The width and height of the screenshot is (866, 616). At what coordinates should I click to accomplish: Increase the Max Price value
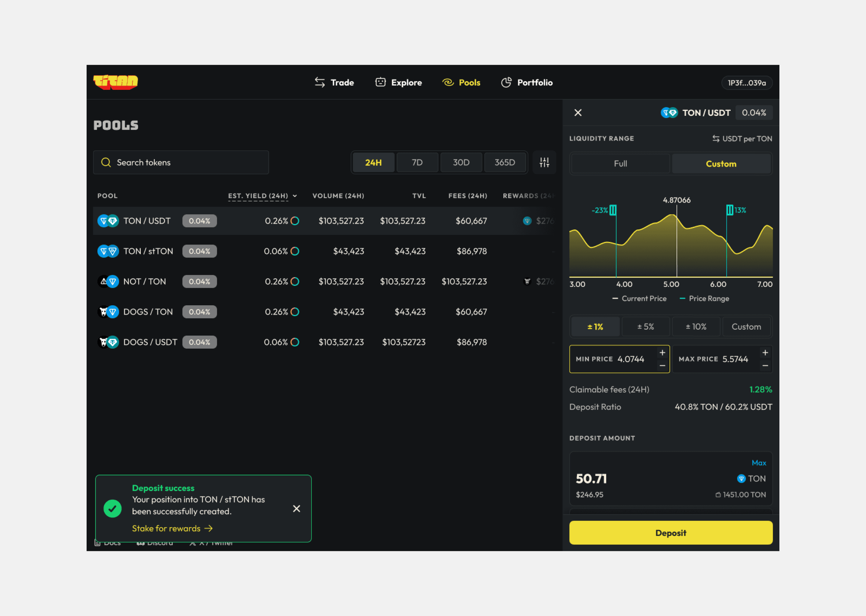[765, 353]
